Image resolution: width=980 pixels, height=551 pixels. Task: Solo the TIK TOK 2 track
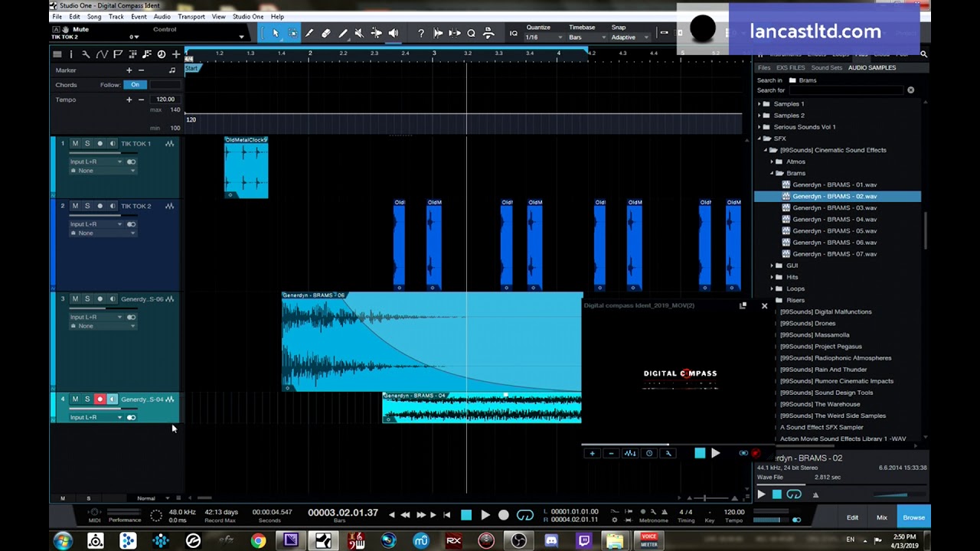point(87,206)
